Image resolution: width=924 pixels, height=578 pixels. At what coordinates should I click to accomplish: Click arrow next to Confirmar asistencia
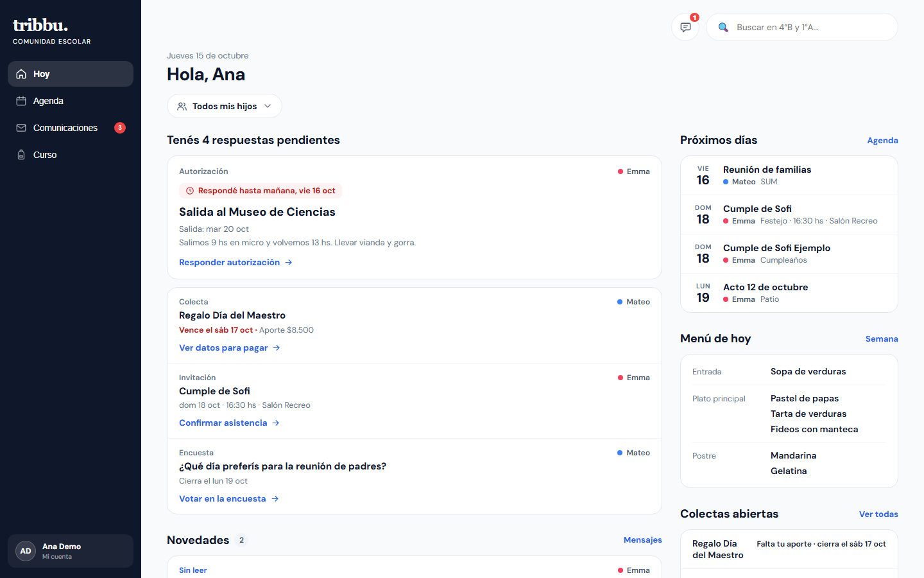point(276,423)
